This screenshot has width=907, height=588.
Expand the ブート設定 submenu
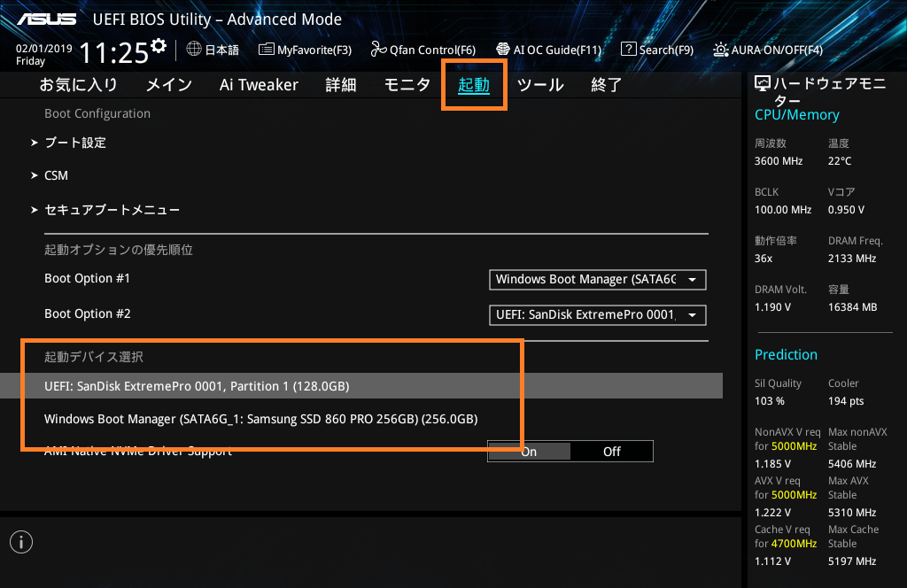[75, 143]
